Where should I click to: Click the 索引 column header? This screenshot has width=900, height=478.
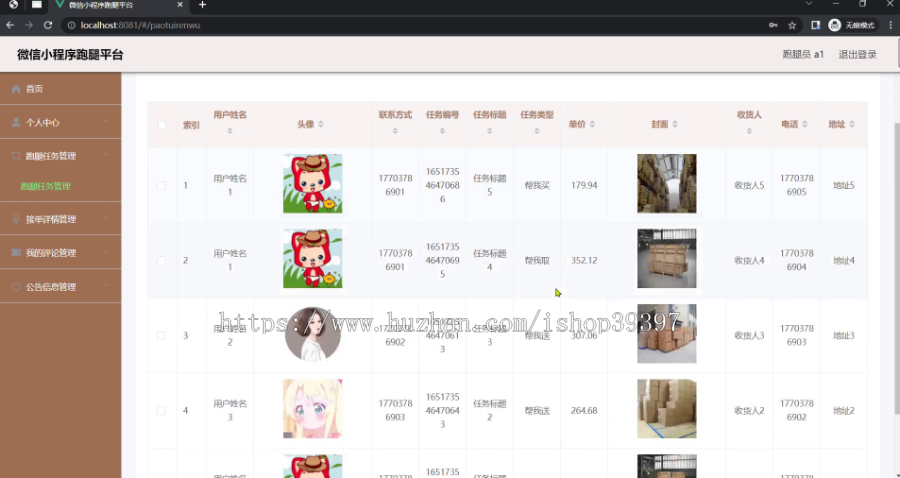(191, 125)
